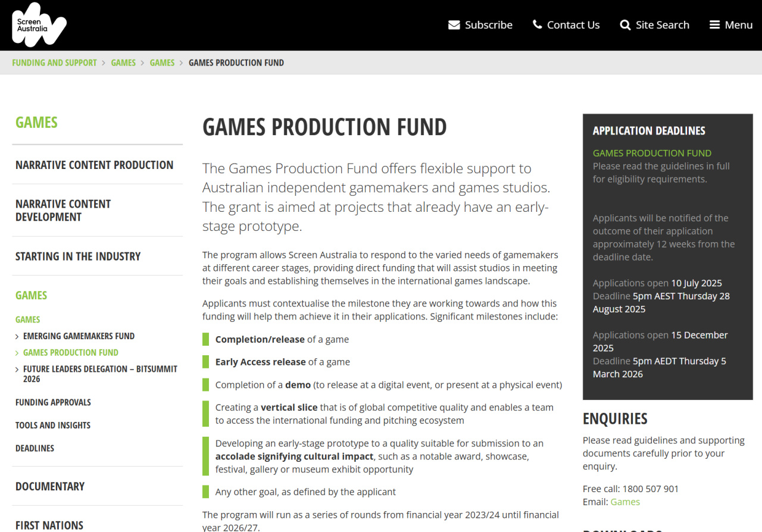
Task: Open the Contact Us header link
Action: tap(573, 25)
